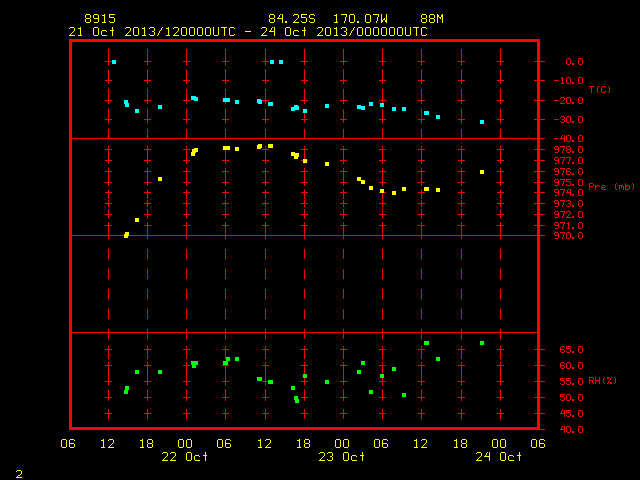This screenshot has height=480, width=640.
Task: Click the 65.0 humidity tick label
Action: coord(571,350)
